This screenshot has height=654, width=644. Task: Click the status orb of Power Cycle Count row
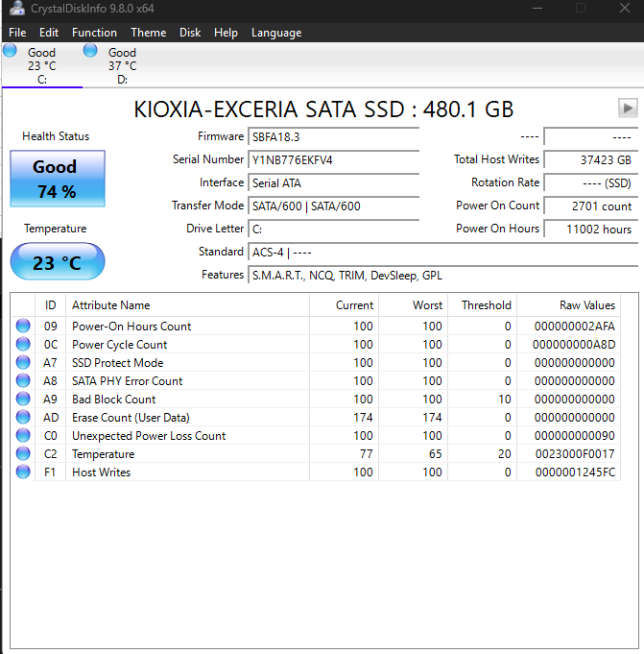[x=23, y=344]
